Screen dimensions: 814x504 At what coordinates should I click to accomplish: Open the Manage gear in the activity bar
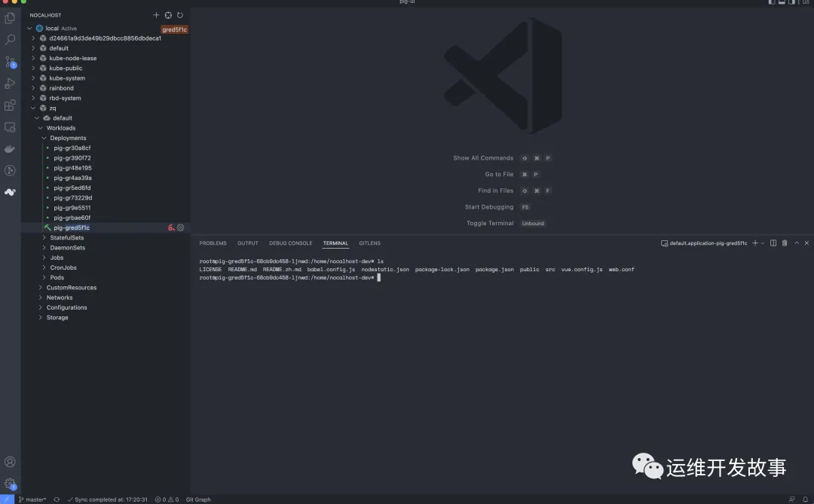[10, 484]
